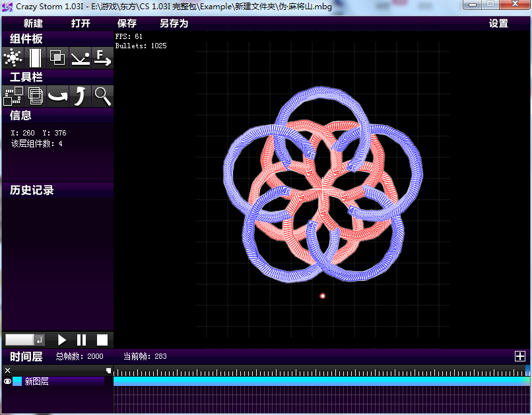The width and height of the screenshot is (532, 415).
Task: Select the overlapping squares mask component icon
Action: [x=57, y=57]
